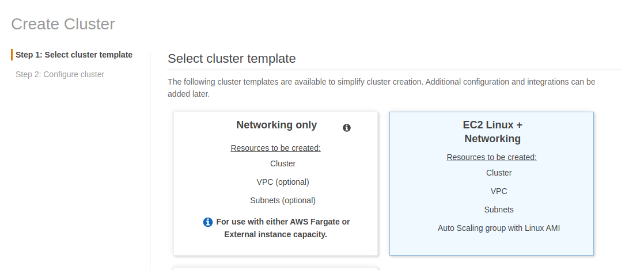Viewport: 644px width, 270px height.
Task: Choose the EC2 Linux + Networking template card
Action: 491,184
